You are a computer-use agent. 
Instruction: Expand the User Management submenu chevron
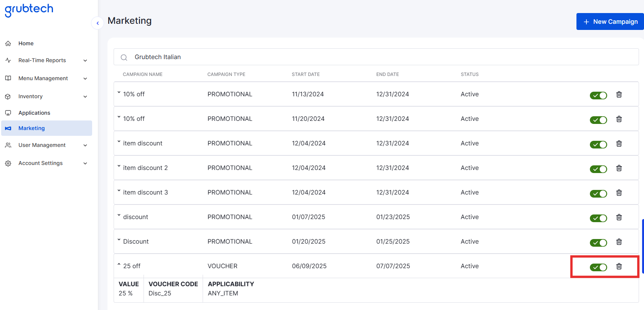pos(85,145)
